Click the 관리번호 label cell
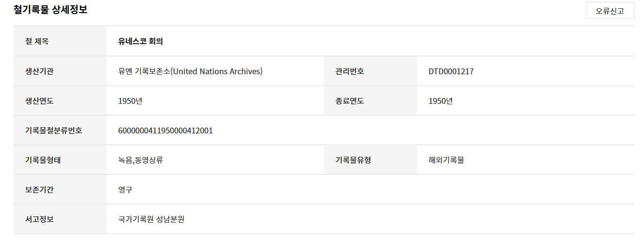The height and width of the screenshot is (245, 644). pyautogui.click(x=370, y=71)
